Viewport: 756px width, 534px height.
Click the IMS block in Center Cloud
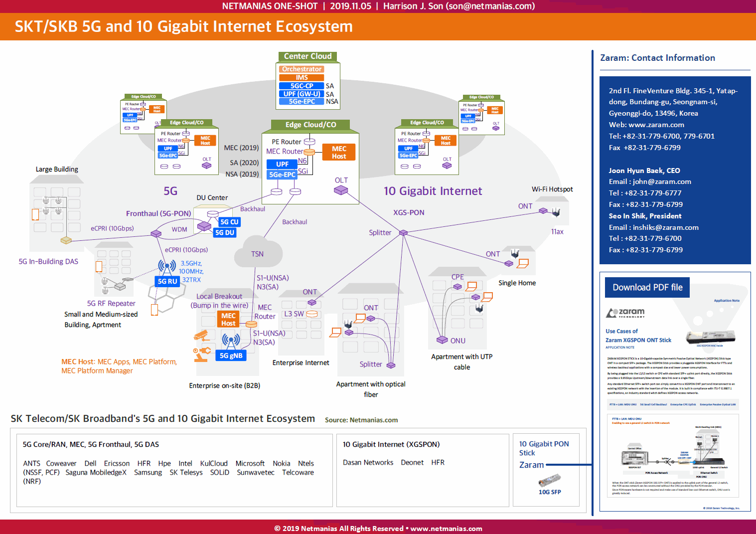coord(302,77)
